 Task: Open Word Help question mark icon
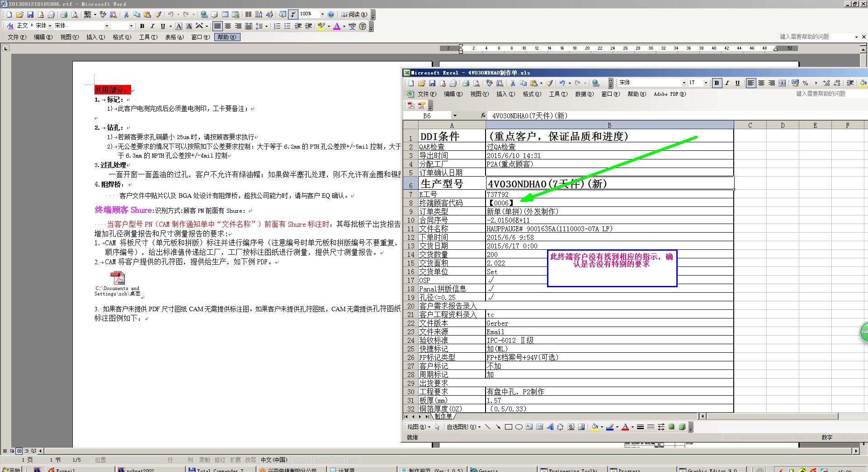tap(331, 14)
